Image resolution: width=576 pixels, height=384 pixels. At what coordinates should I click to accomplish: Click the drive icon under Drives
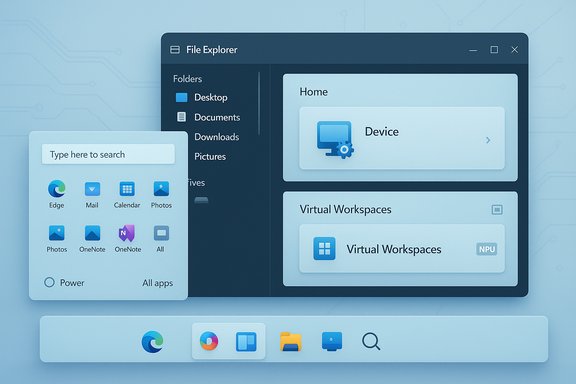tap(201, 200)
